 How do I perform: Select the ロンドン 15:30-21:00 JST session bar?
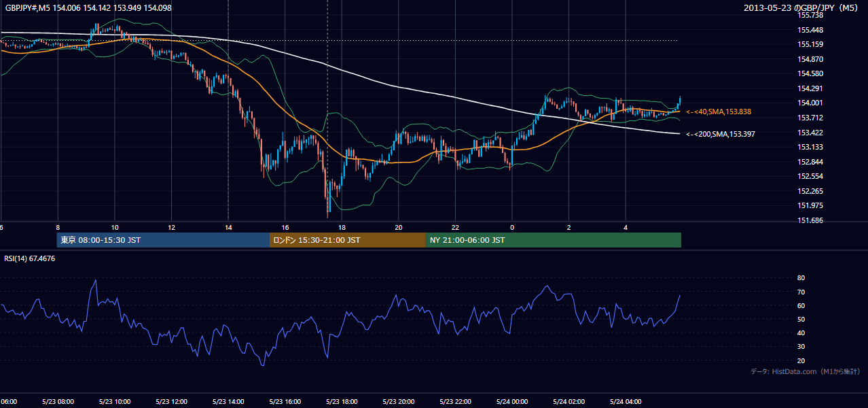click(x=348, y=240)
